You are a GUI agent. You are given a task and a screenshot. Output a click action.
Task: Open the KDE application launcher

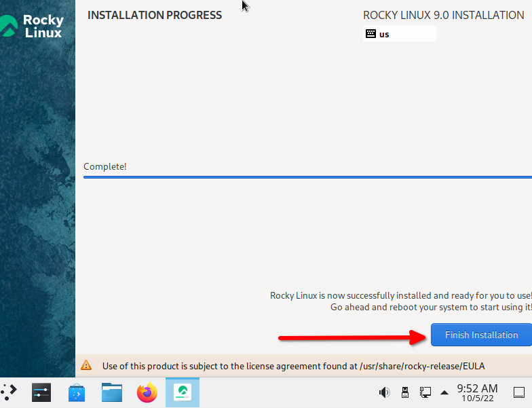click(8, 392)
